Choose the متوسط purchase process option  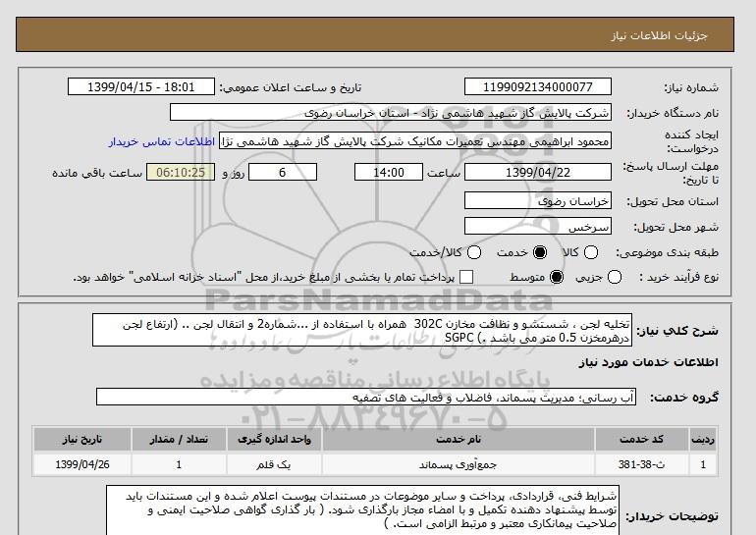pyautogui.click(x=557, y=277)
